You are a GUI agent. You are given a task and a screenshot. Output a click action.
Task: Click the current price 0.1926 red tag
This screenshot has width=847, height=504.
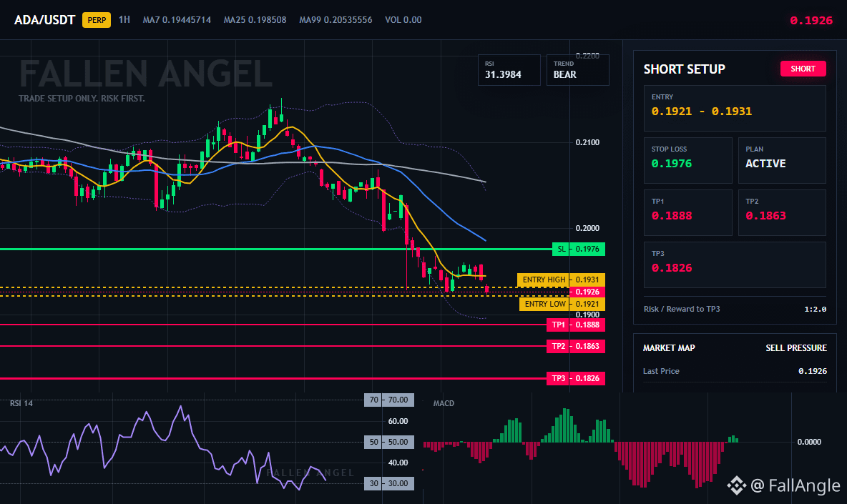tap(587, 292)
